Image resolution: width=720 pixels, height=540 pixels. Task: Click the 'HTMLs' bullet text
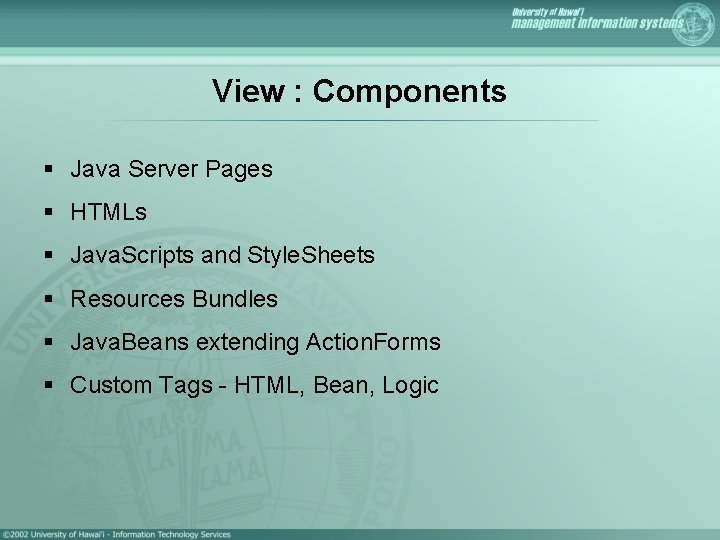click(x=108, y=212)
